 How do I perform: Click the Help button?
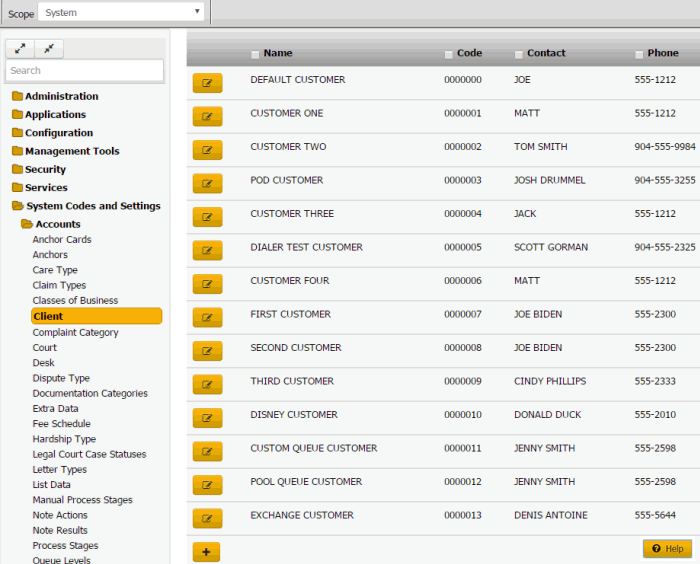[667, 549]
